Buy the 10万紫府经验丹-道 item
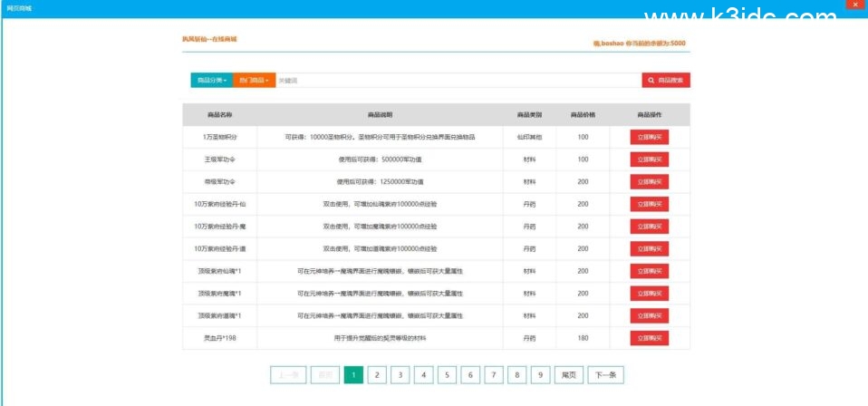This screenshot has width=868, height=406. (x=650, y=248)
